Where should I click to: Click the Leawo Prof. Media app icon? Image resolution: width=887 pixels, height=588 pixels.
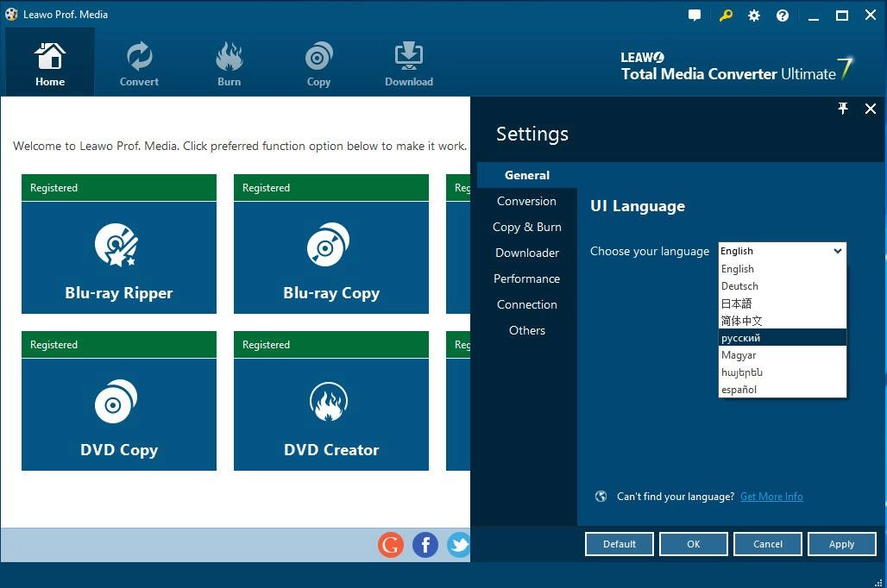pos(12,15)
